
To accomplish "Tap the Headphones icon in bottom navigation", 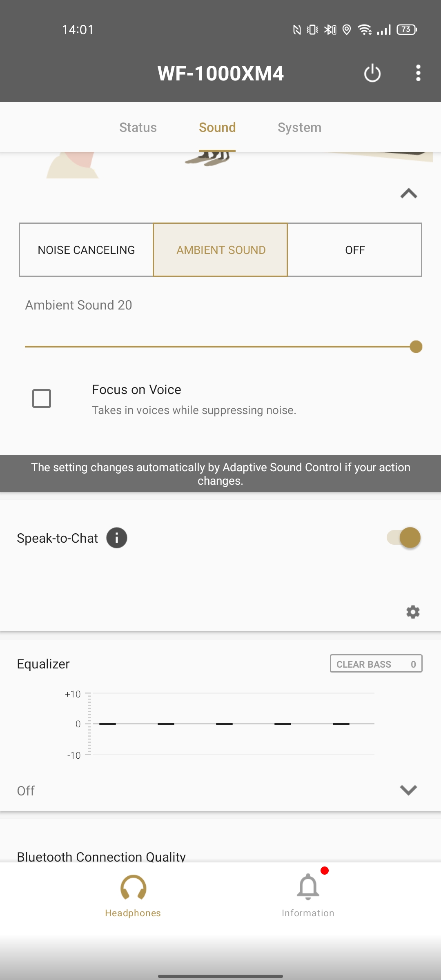I will [133, 888].
